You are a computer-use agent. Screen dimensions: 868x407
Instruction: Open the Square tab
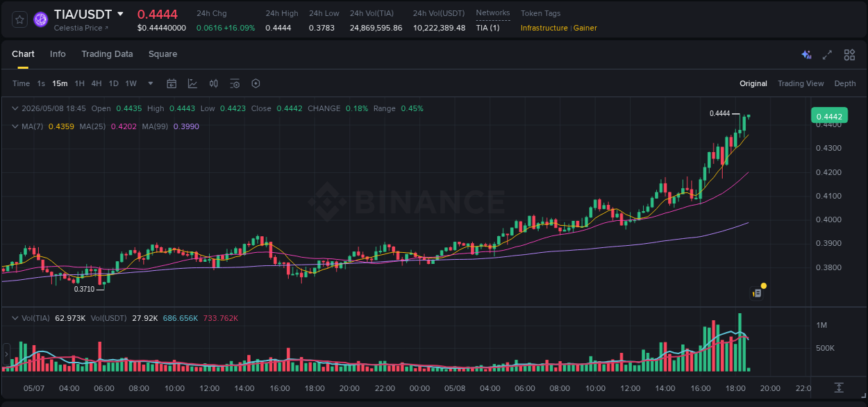[x=162, y=54]
